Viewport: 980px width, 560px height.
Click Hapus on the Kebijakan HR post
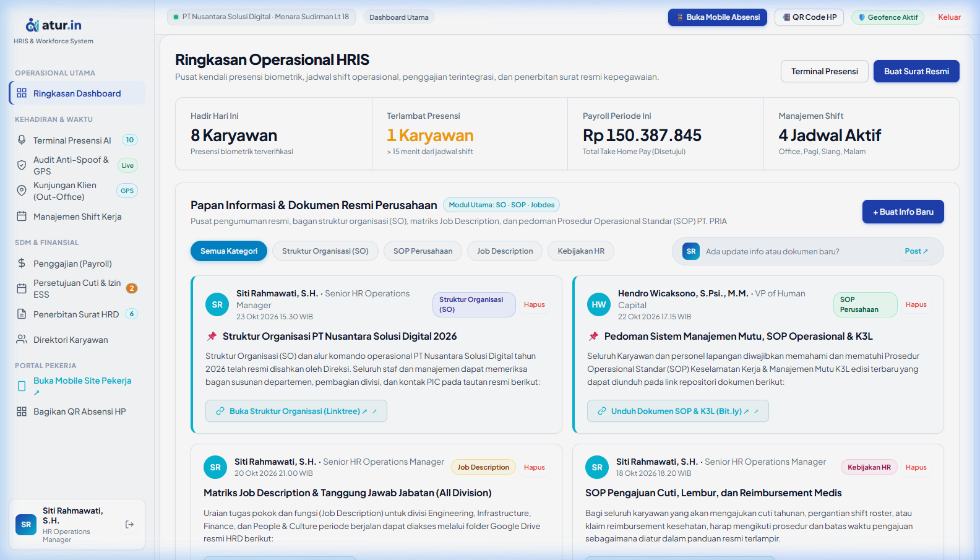pyautogui.click(x=916, y=467)
